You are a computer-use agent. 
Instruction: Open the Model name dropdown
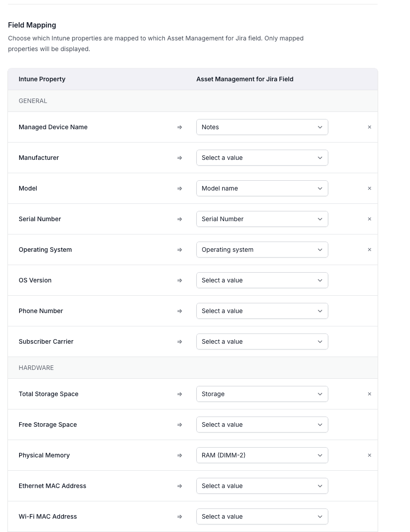(262, 188)
